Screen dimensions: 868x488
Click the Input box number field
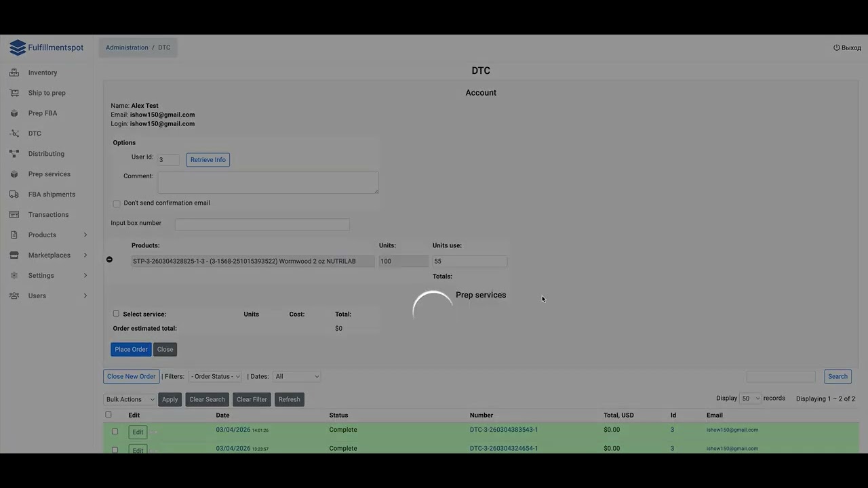point(262,224)
